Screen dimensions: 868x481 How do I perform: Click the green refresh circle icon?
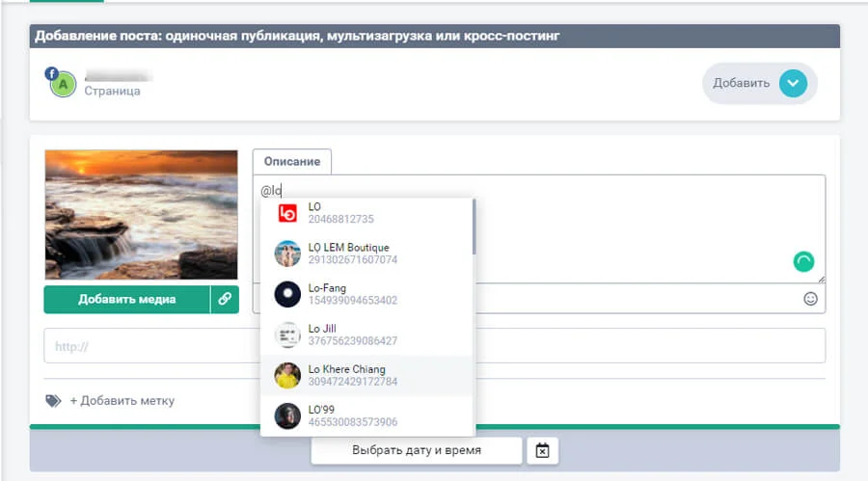pyautogui.click(x=803, y=260)
